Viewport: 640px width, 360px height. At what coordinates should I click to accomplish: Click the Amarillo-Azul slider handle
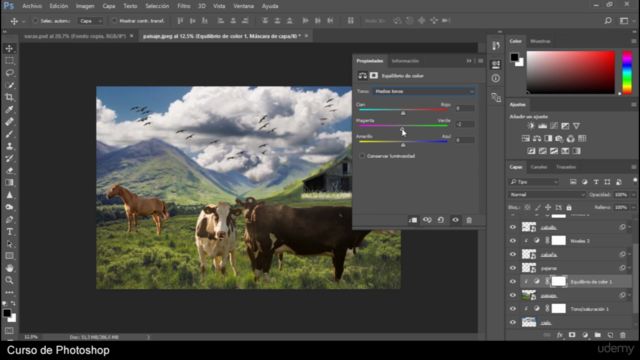(403, 145)
